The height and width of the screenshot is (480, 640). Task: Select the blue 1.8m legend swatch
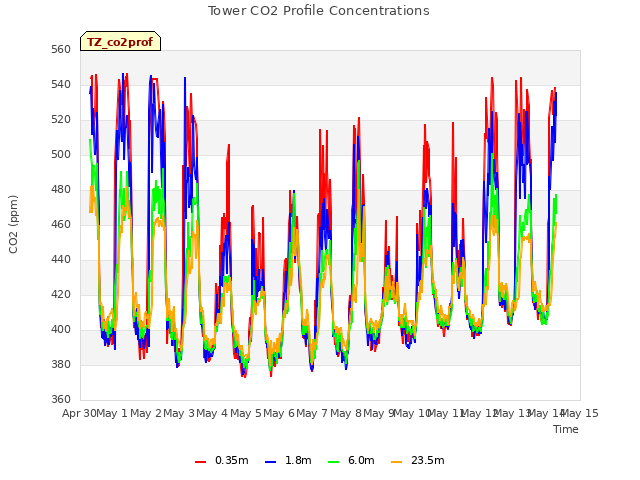[x=271, y=462]
